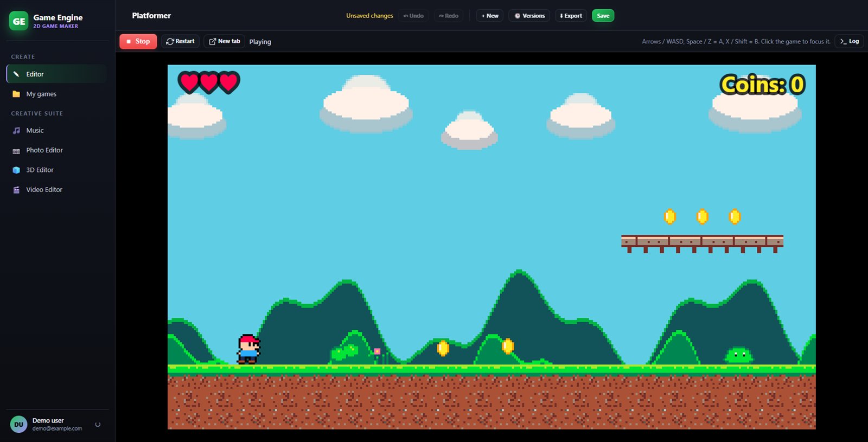This screenshot has height=442, width=868.
Task: Click the green slime enemy
Action: pos(738,355)
